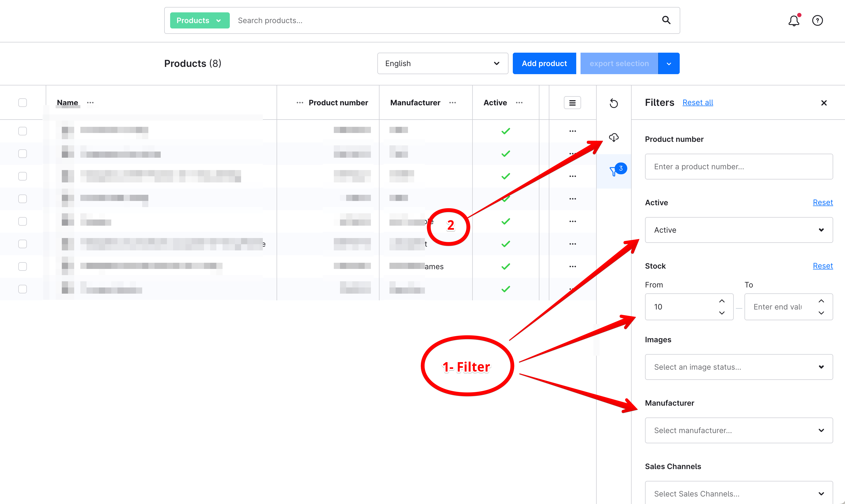Sort by Manufacturer column header
This screenshot has height=504, width=845.
pos(415,103)
